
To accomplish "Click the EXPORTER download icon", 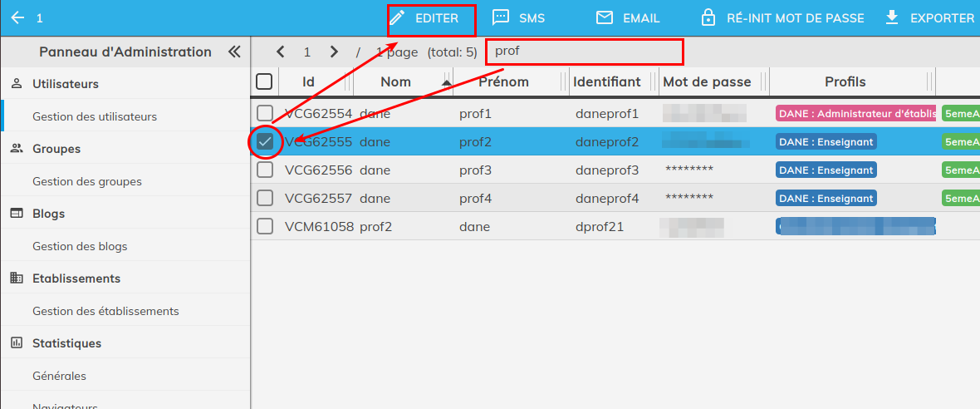I will pos(892,17).
